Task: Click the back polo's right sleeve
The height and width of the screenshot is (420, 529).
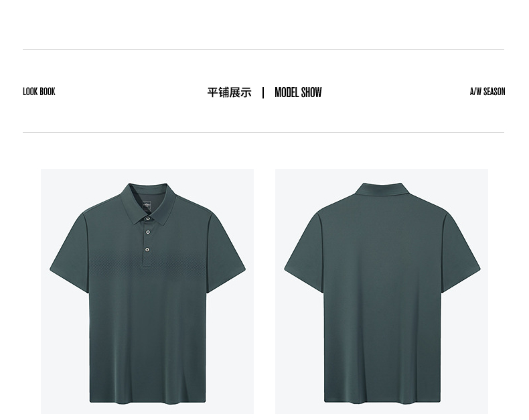Action: (461, 251)
